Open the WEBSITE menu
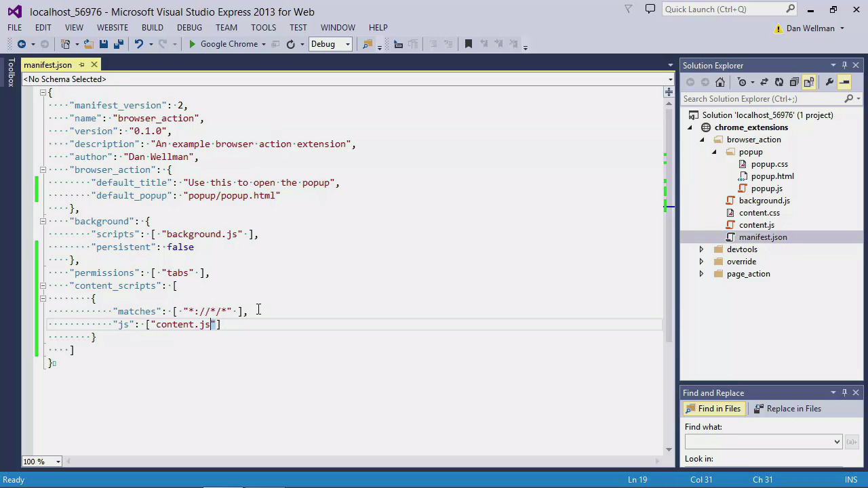This screenshot has width=868, height=488. coord(113,28)
